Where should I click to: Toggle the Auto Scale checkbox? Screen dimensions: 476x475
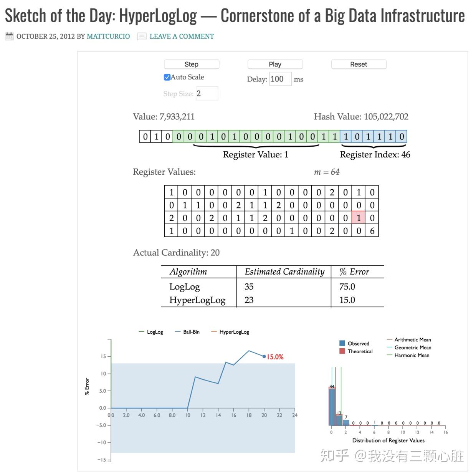coord(167,77)
